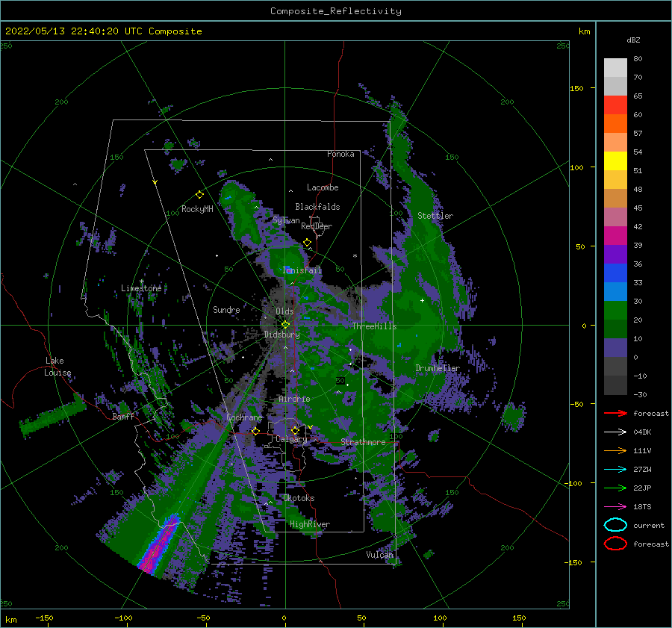
Task: Click bright yellow swatch in dBZ scale
Action: pos(615,161)
